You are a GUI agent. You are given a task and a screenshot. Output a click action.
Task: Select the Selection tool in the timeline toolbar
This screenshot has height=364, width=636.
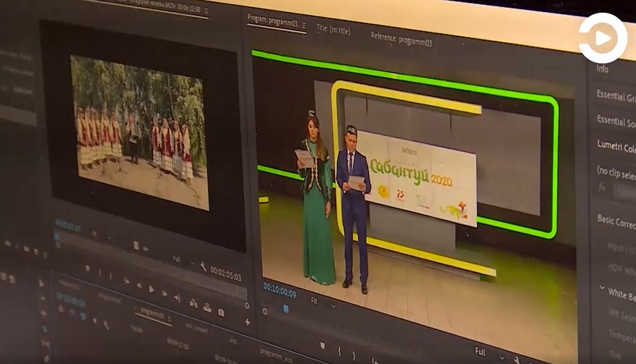(x=42, y=283)
